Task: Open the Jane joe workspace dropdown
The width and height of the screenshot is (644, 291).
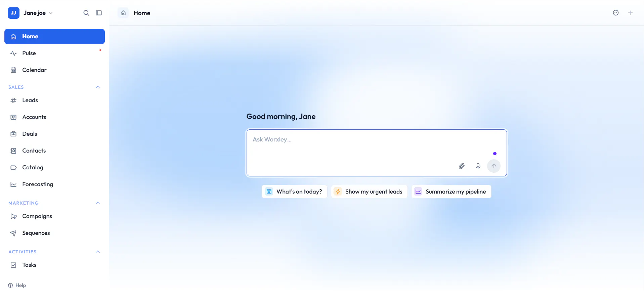Action: (x=38, y=13)
